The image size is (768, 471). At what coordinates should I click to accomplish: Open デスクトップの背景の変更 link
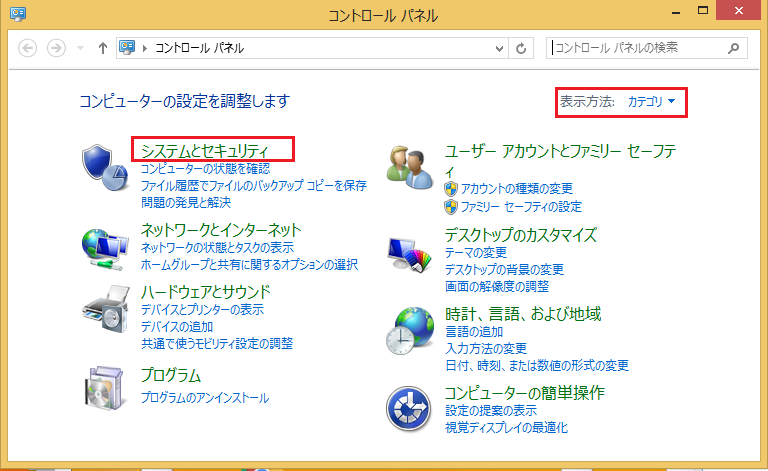(x=504, y=270)
